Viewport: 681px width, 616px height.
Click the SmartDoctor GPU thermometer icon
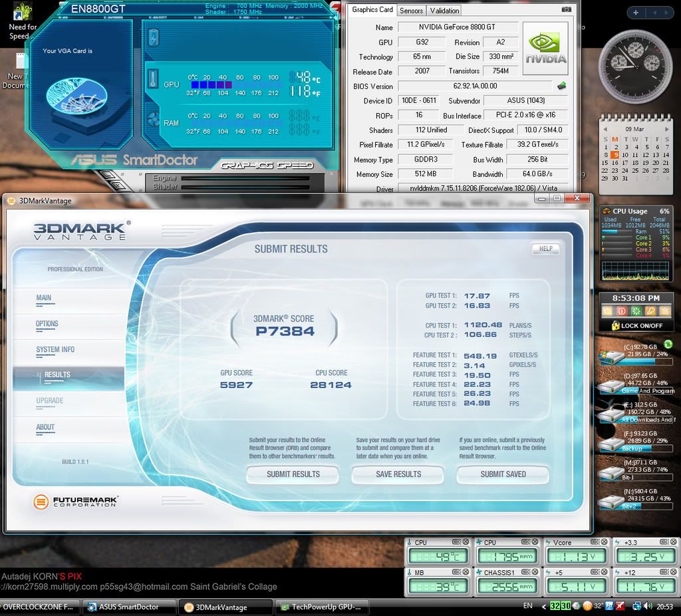pyautogui.click(x=153, y=78)
